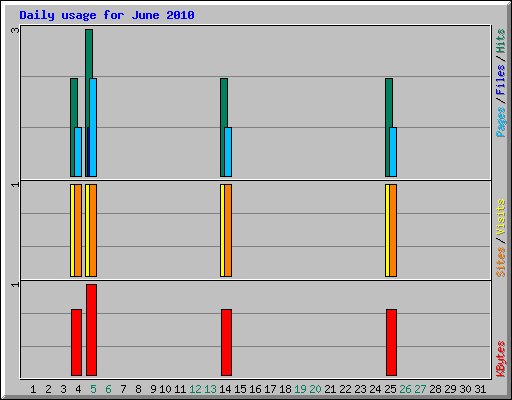This screenshot has width=512, height=400.
Task: Click the cyan Pages bar for day 14
Action: click(x=228, y=152)
